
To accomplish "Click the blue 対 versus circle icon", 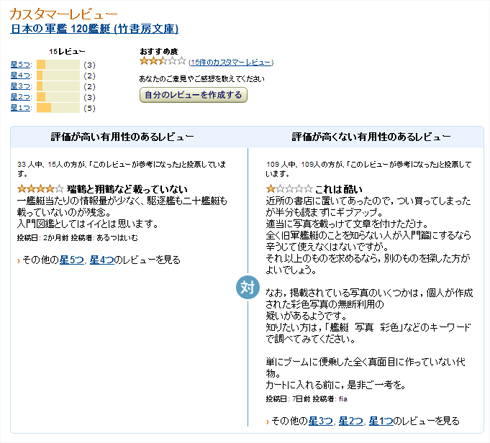I will [248, 287].
